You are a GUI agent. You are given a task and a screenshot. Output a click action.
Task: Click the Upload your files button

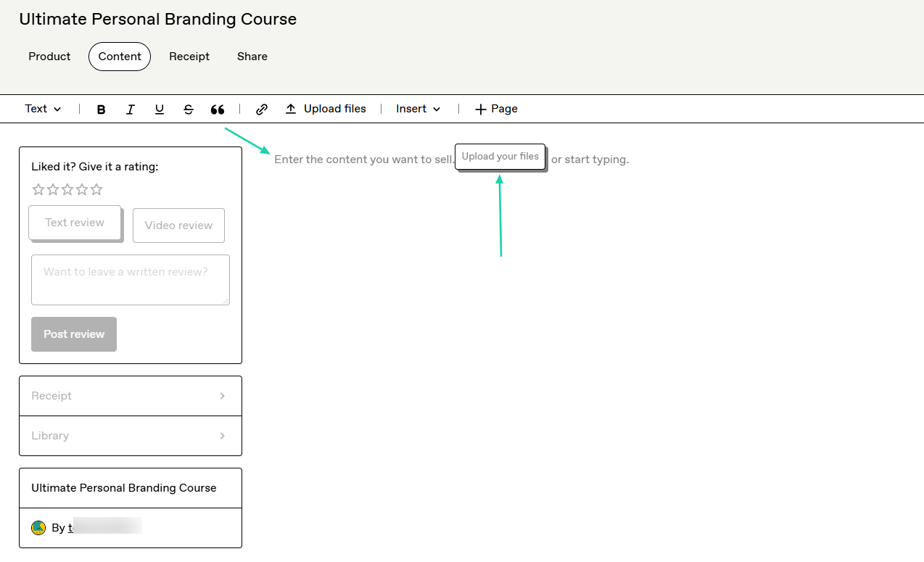[x=500, y=157]
